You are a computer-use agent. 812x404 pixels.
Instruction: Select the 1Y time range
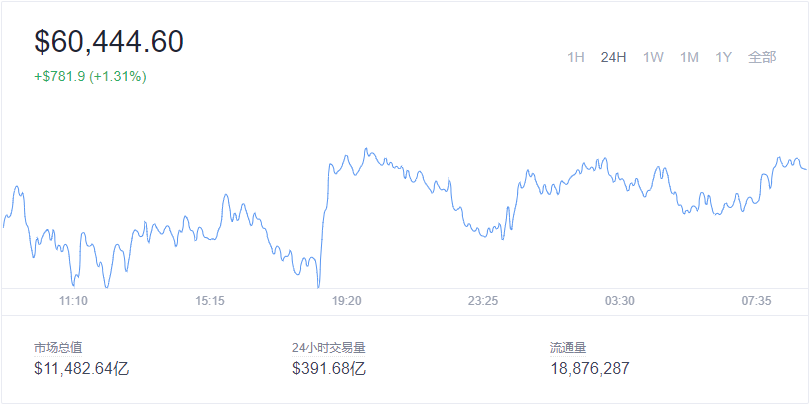click(x=724, y=57)
